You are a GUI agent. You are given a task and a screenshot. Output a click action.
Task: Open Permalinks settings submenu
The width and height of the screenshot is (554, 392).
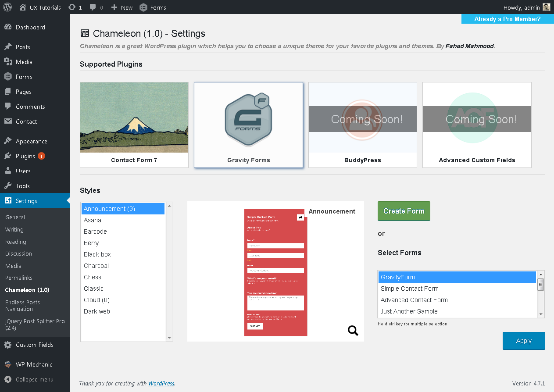pos(19,278)
